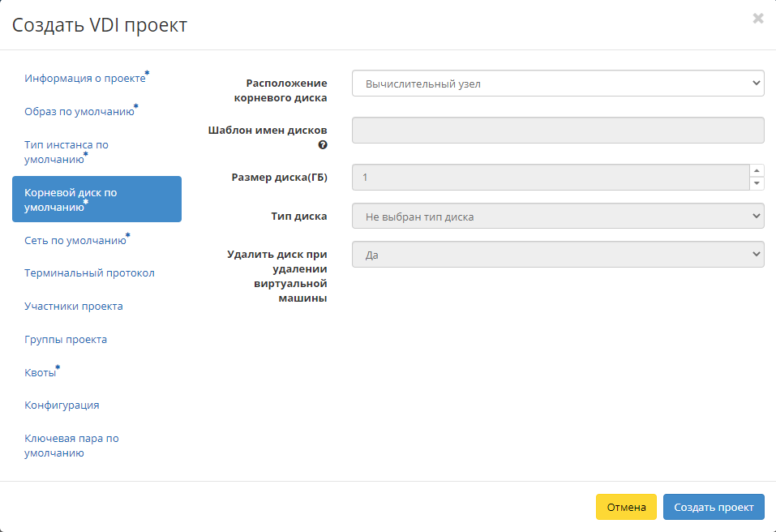Select Ключевая пара по умолчанию tab
This screenshot has height=532, width=776.
[x=71, y=446]
